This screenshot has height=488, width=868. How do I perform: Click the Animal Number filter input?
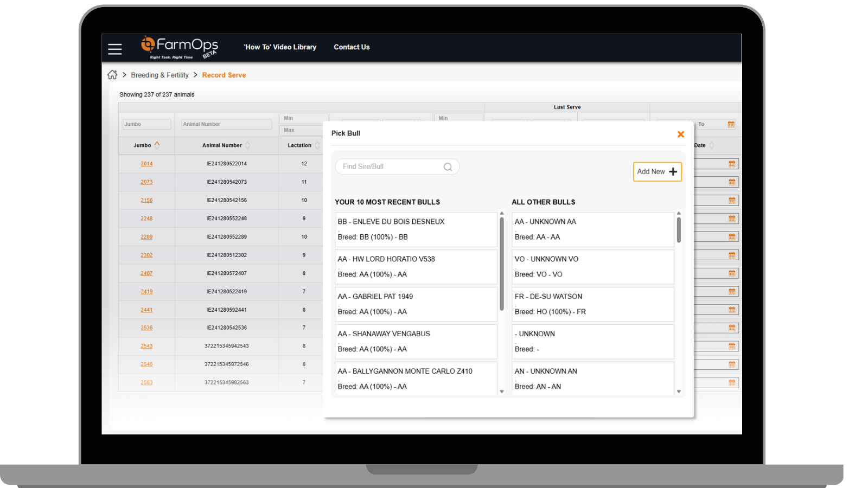[x=226, y=124]
